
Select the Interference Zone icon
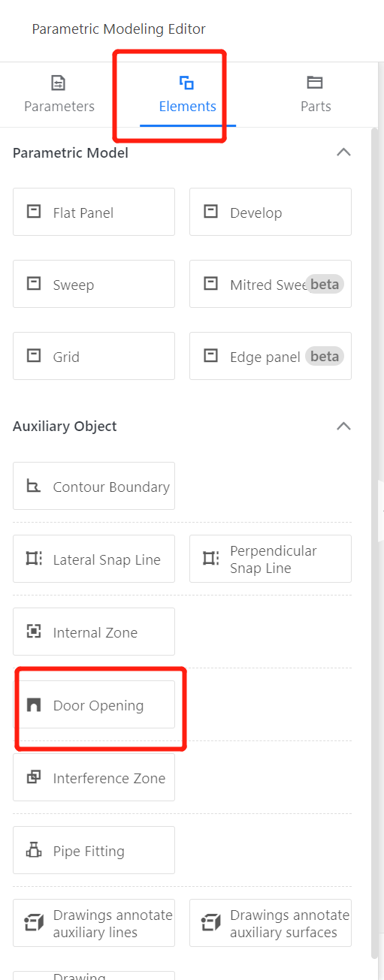tap(34, 777)
